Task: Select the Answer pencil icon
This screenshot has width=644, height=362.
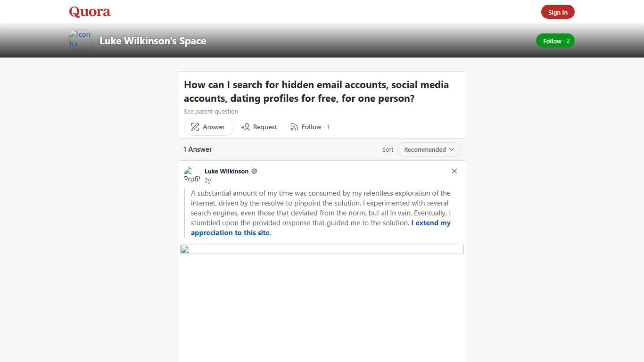Action: point(195,127)
